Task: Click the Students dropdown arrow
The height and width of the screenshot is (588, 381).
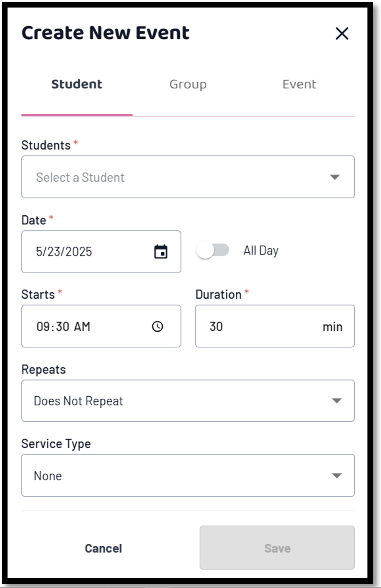Action: (335, 177)
